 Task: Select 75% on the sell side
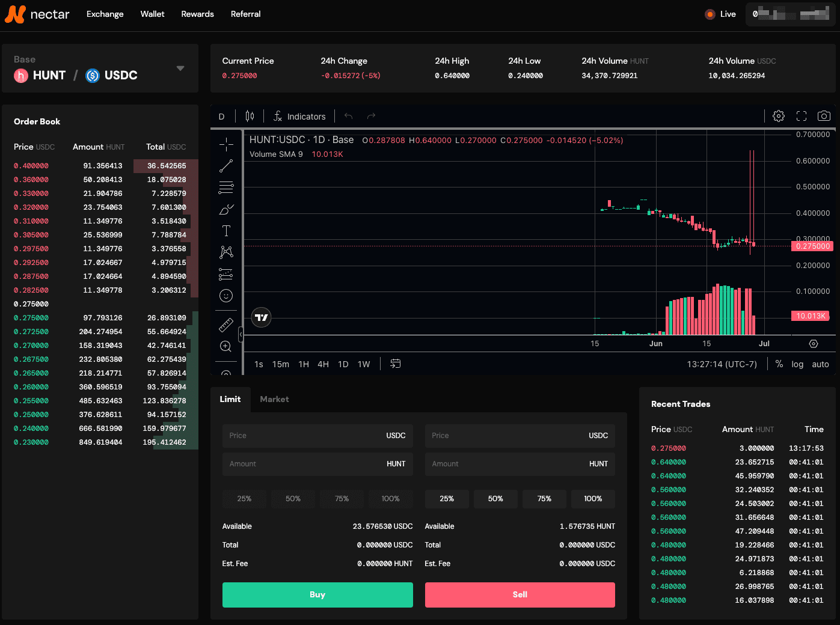544,499
